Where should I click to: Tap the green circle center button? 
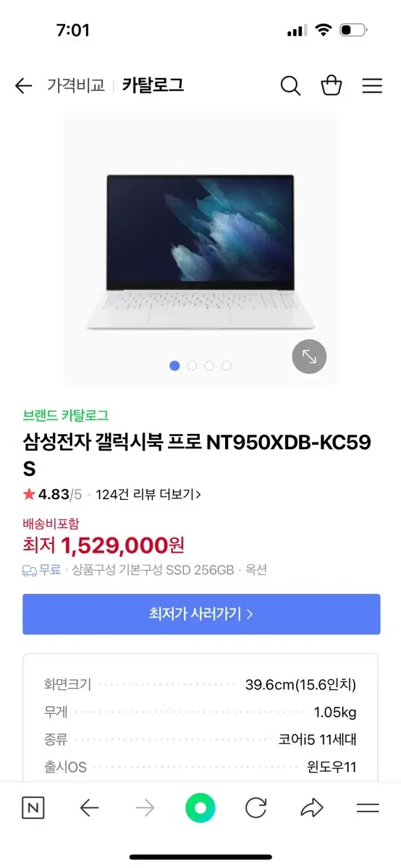200,808
